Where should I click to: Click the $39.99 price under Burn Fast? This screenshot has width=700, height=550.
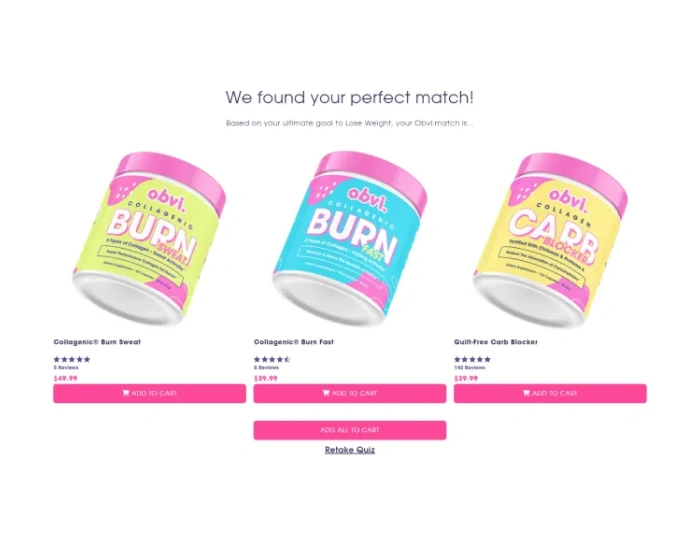point(266,379)
